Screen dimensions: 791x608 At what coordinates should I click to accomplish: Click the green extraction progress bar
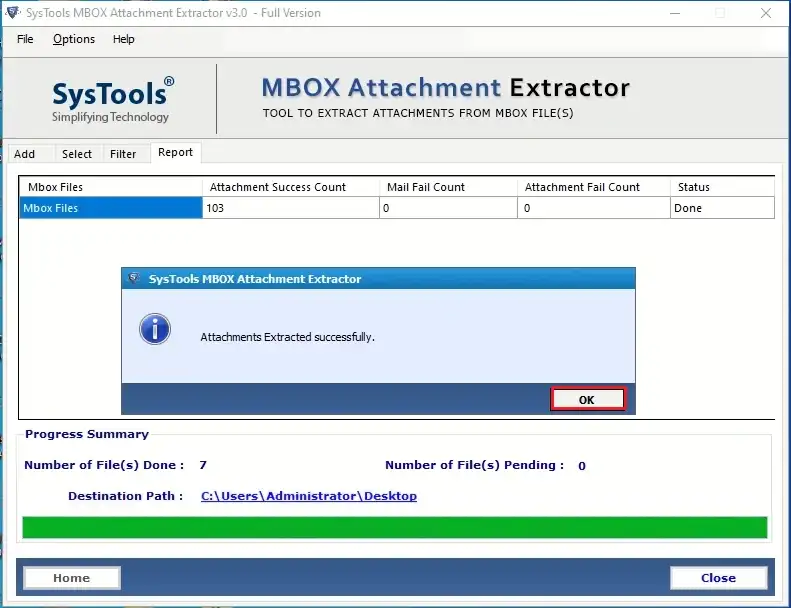pyautogui.click(x=394, y=528)
